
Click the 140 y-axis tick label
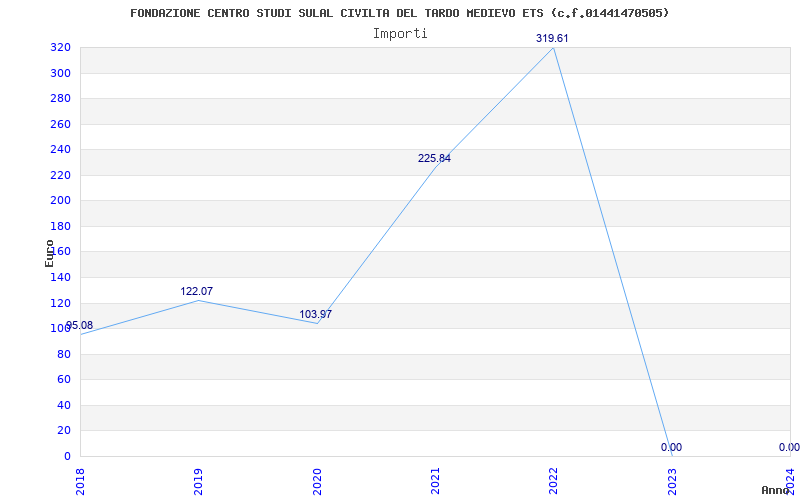pyautogui.click(x=60, y=278)
